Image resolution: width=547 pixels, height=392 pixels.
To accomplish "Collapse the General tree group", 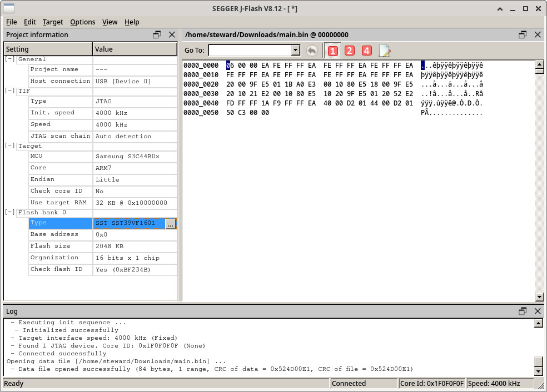I will 10,59.
